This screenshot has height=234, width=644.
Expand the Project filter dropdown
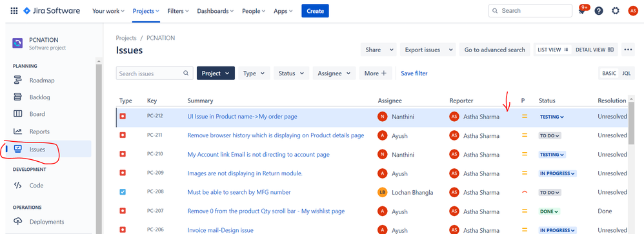point(216,73)
